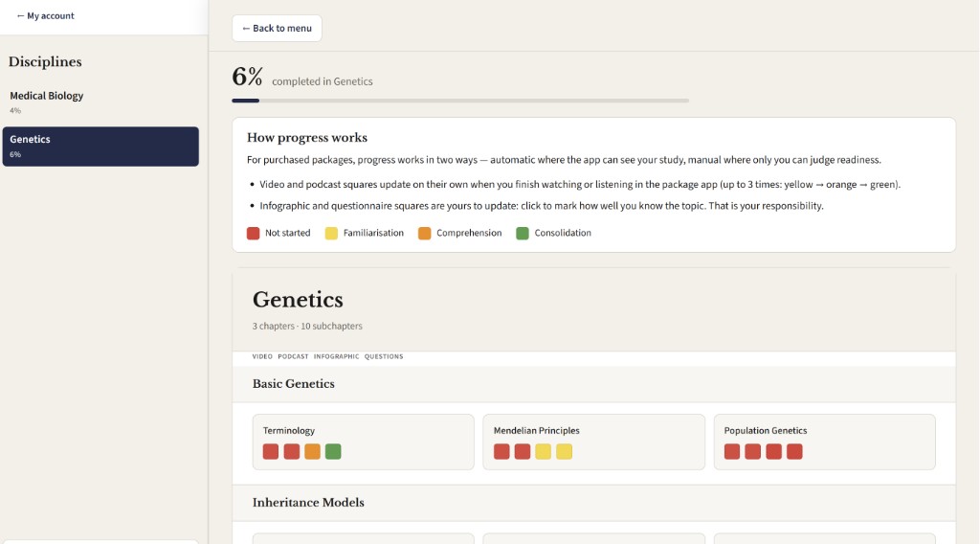980x544 pixels.
Task: Click the Mendelian Principles podcast square
Action: tap(523, 451)
